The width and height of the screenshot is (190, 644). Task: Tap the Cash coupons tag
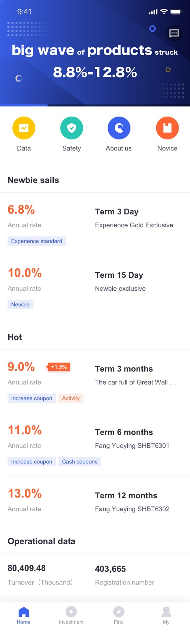(x=80, y=462)
